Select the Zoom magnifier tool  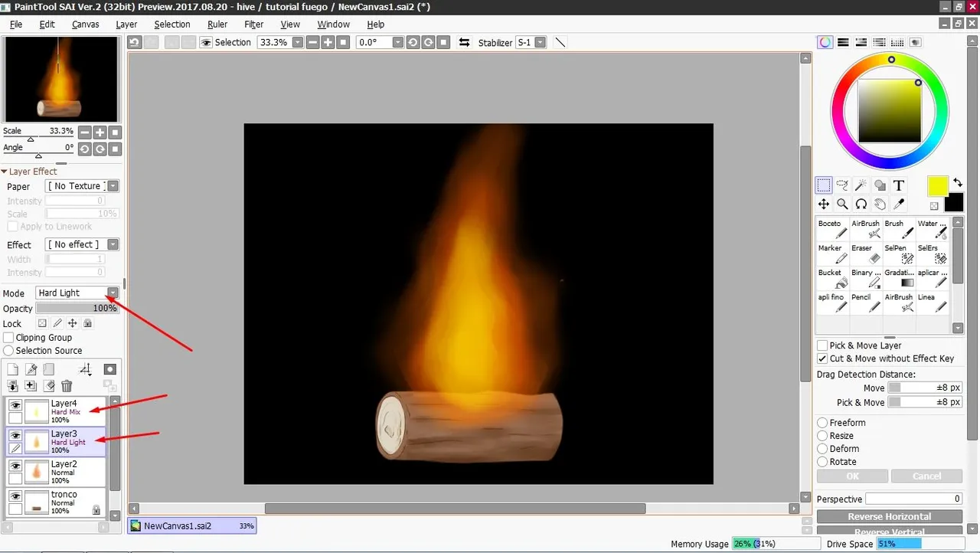[x=842, y=204]
